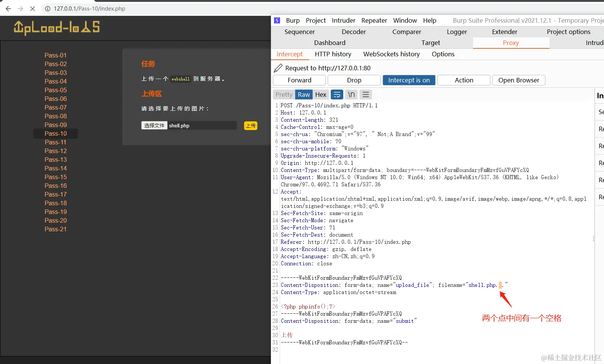Go back in the browser
Image resolution: width=604 pixels, height=364 pixels.
pyautogui.click(x=8, y=8)
